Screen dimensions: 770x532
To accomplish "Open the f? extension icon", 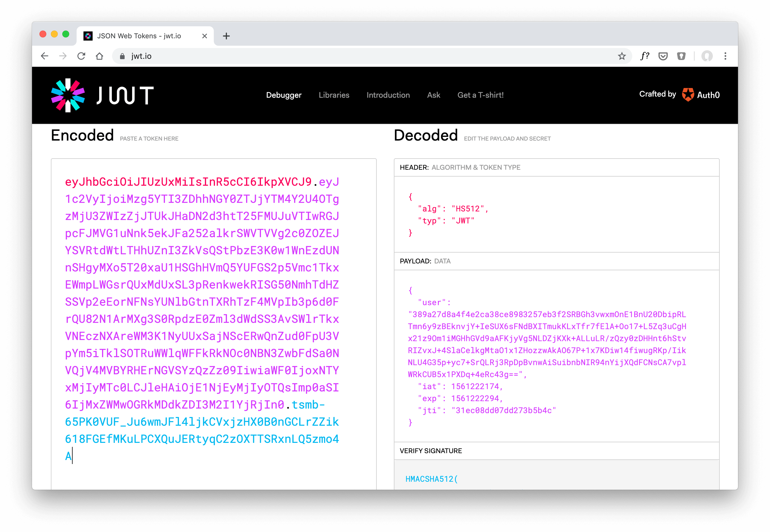I will click(645, 56).
